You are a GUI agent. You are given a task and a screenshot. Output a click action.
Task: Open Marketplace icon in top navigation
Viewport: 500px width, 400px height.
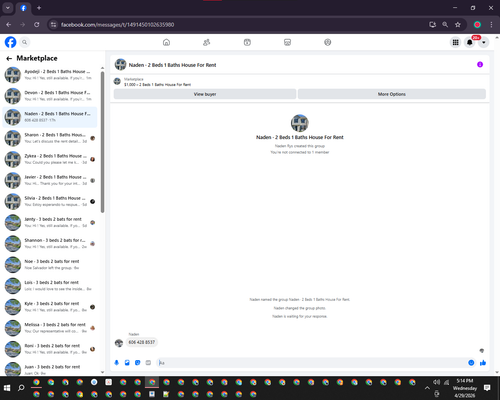click(x=287, y=42)
